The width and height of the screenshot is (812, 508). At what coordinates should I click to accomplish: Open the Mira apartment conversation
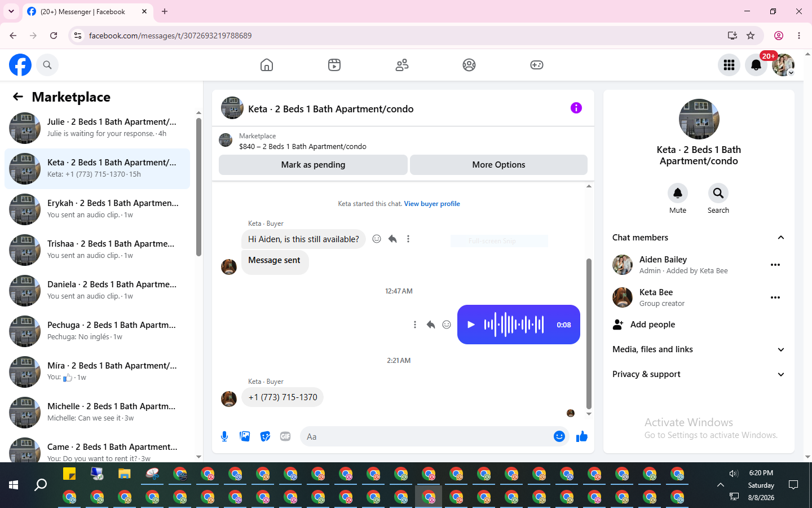tap(97, 372)
